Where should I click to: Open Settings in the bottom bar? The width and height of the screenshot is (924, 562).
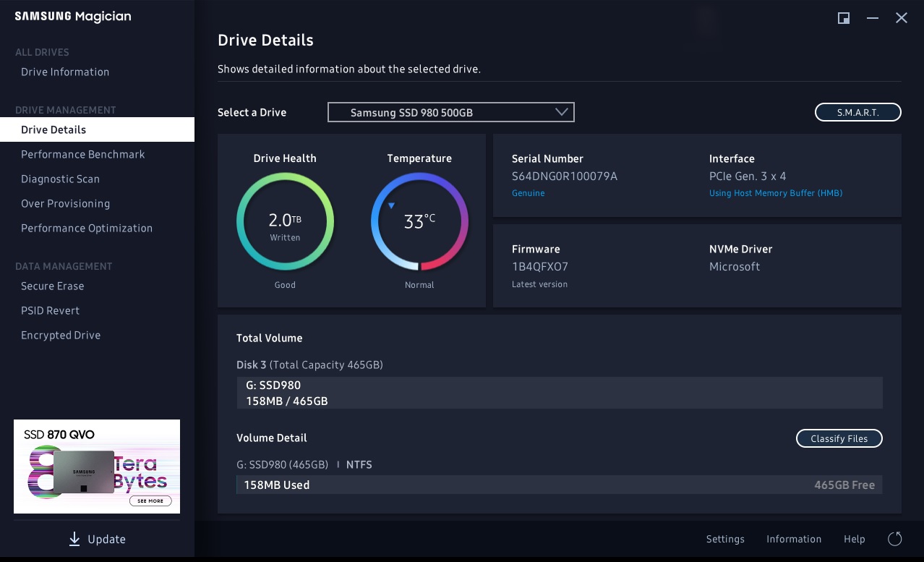tap(725, 539)
